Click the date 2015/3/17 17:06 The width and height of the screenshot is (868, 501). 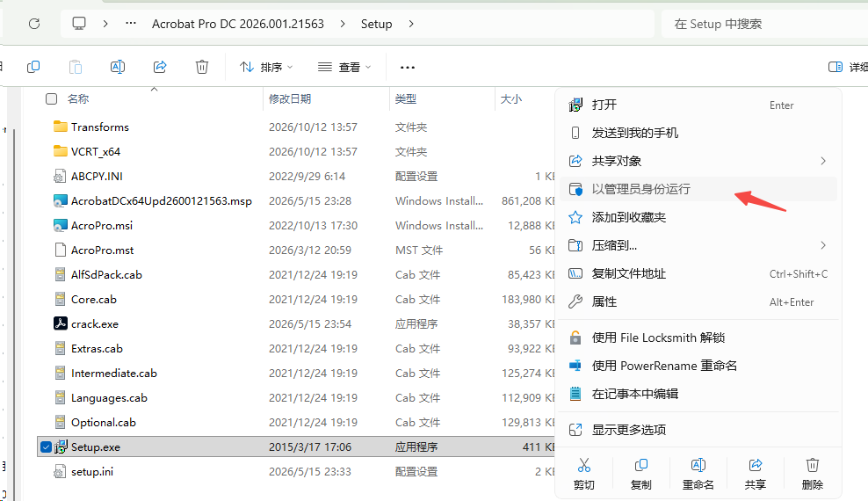(310, 447)
